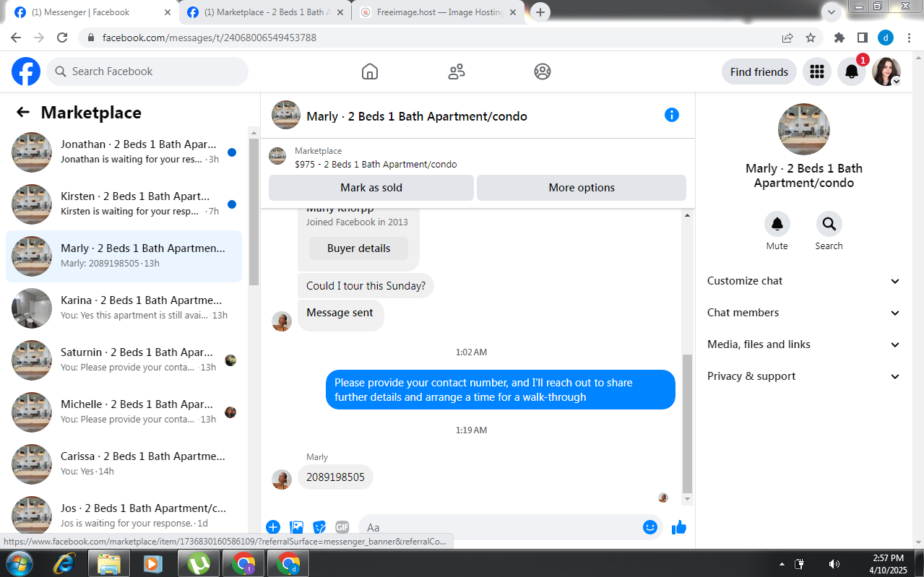Image resolution: width=924 pixels, height=577 pixels.
Task: Attach a file with photo icon
Action: pyautogui.click(x=296, y=527)
